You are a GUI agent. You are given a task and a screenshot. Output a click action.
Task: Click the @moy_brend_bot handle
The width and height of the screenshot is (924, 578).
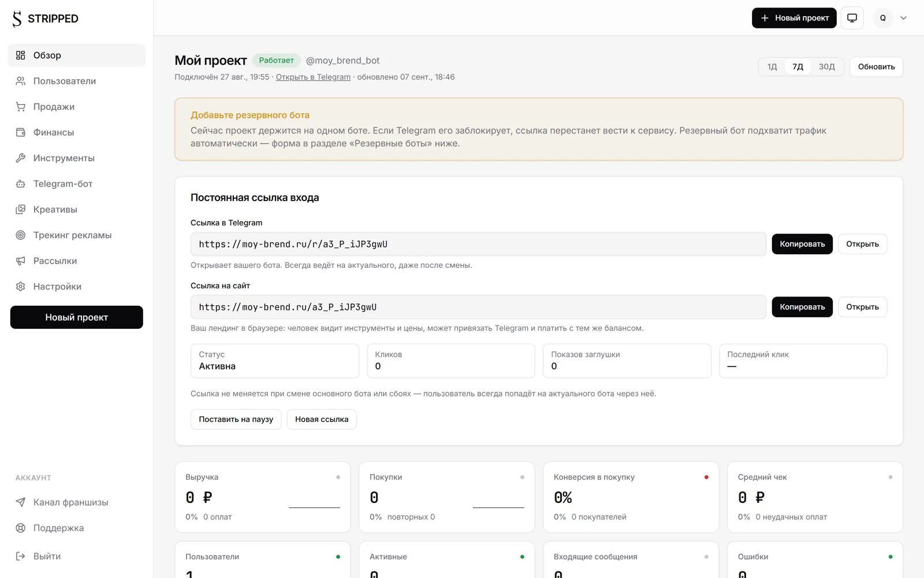pos(342,61)
